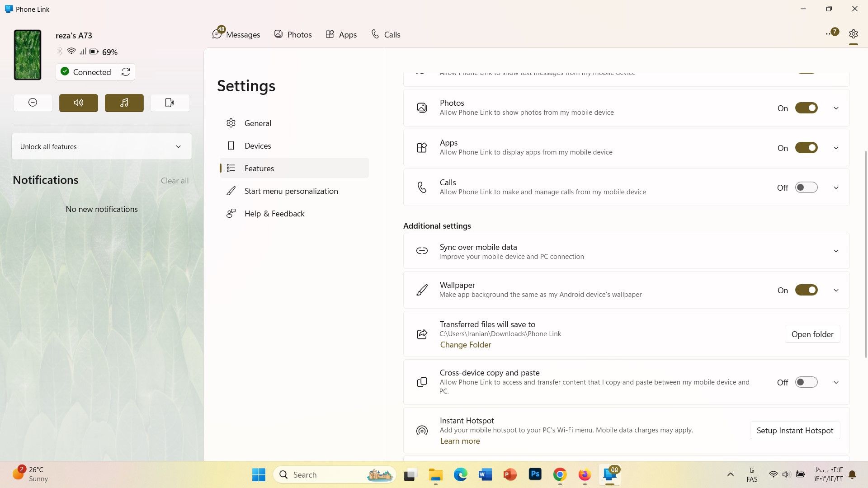Screen dimensions: 868x488
Task: Click the taskbar Search box
Action: pyautogui.click(x=335, y=474)
